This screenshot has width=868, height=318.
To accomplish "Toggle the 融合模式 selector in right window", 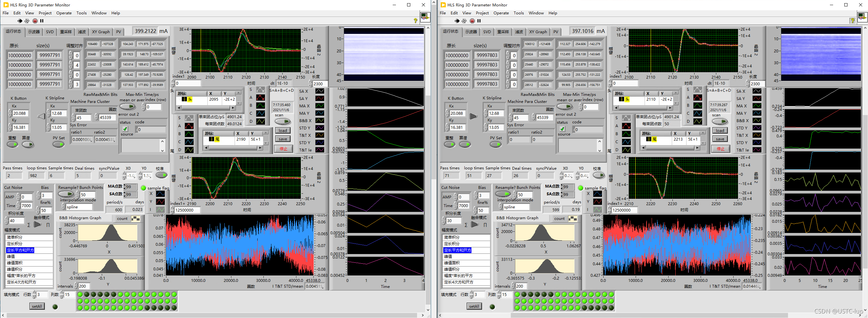I will [x=474, y=225].
